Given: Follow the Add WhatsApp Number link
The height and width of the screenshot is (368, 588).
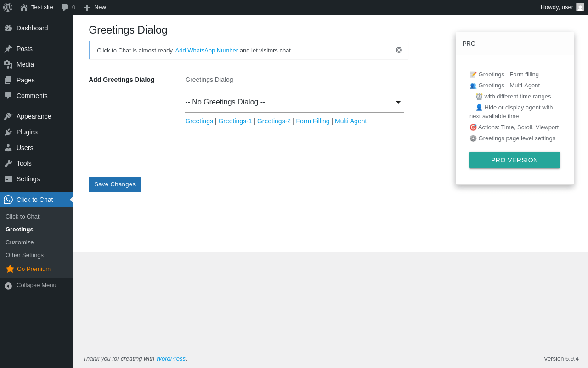Looking at the screenshot, I should (206, 50).
